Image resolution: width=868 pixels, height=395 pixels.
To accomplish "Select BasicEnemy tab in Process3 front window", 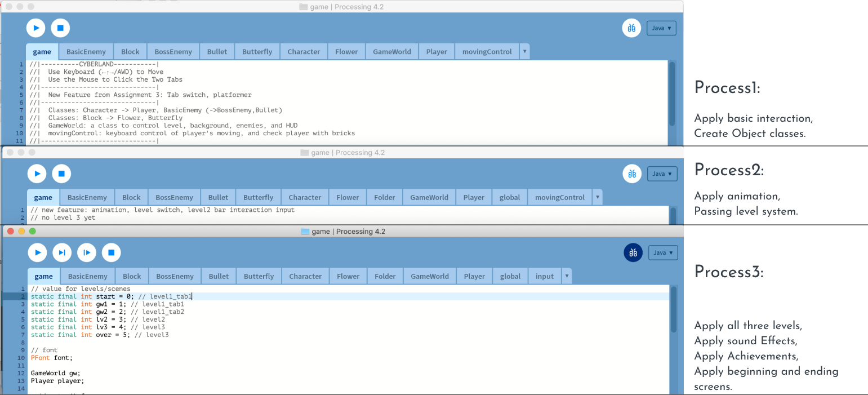I will click(x=88, y=276).
